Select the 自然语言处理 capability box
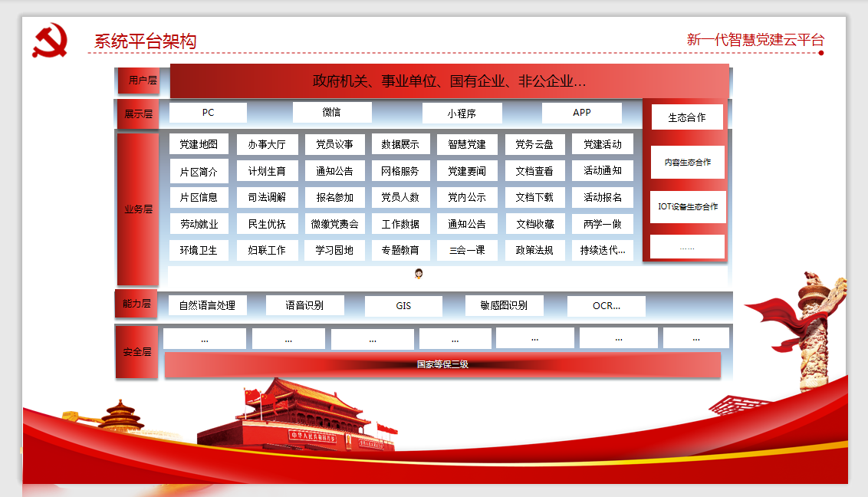Viewport: 868px width, 497px height. (207, 305)
